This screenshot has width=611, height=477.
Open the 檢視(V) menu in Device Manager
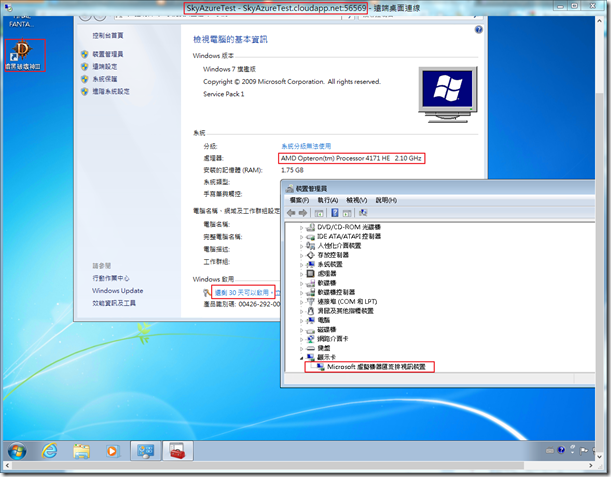coord(357,200)
